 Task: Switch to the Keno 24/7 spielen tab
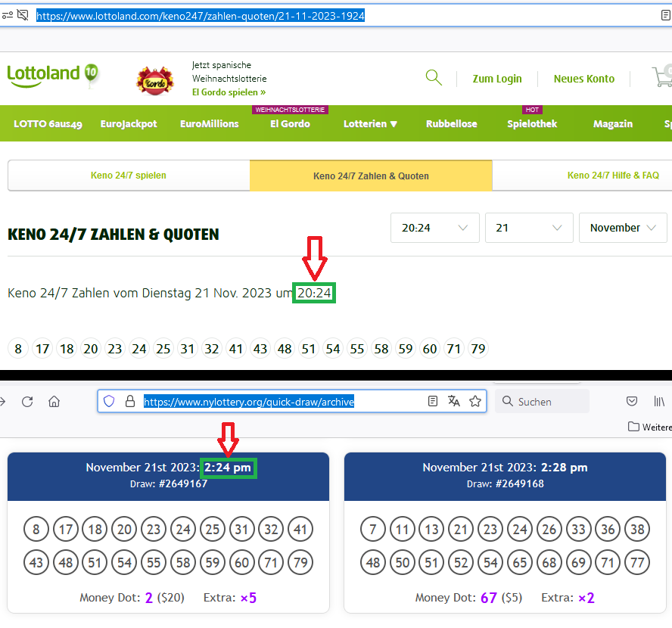coord(129,176)
